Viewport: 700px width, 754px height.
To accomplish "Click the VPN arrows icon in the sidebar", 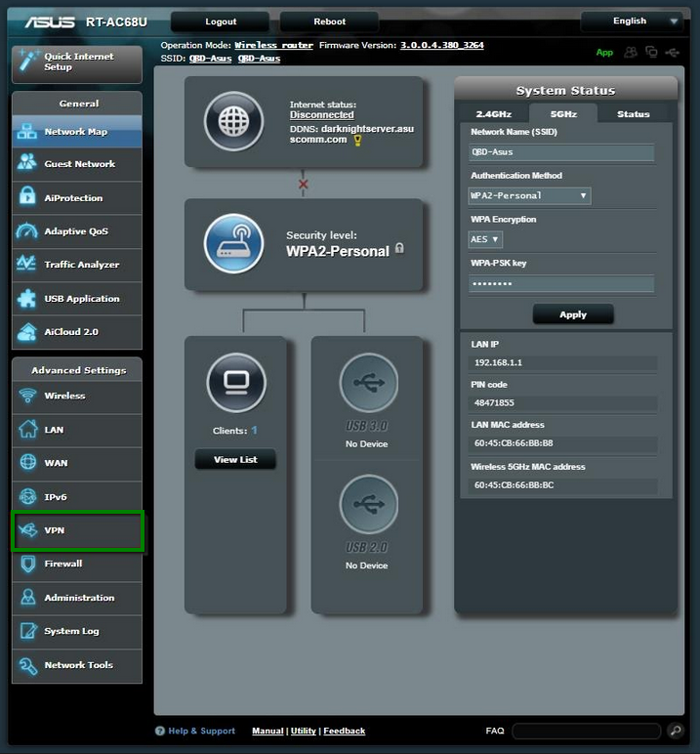I will click(28, 530).
